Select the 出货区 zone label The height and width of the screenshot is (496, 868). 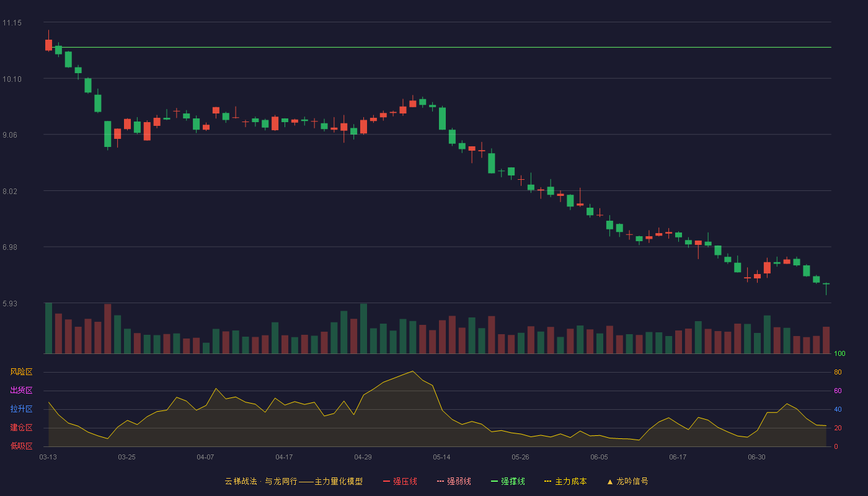tap(21, 391)
